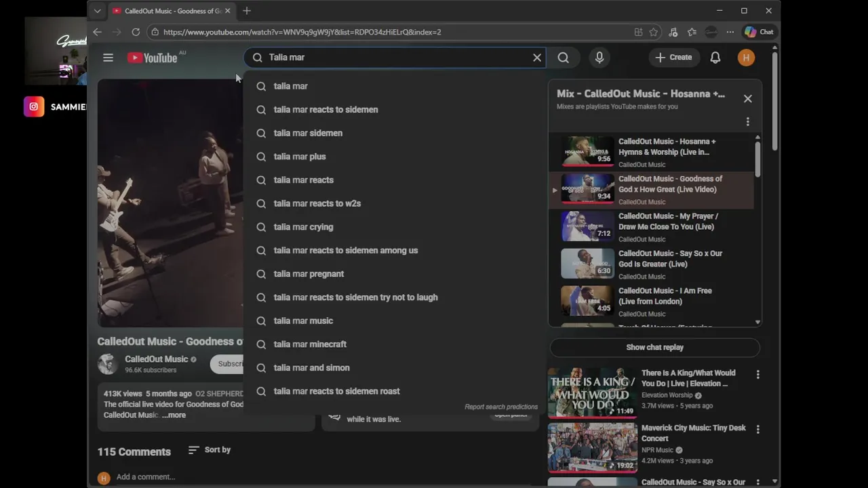This screenshot has width=868, height=488.
Task: Select 'Goodness of God x How Great' playlist item
Action: [651, 190]
